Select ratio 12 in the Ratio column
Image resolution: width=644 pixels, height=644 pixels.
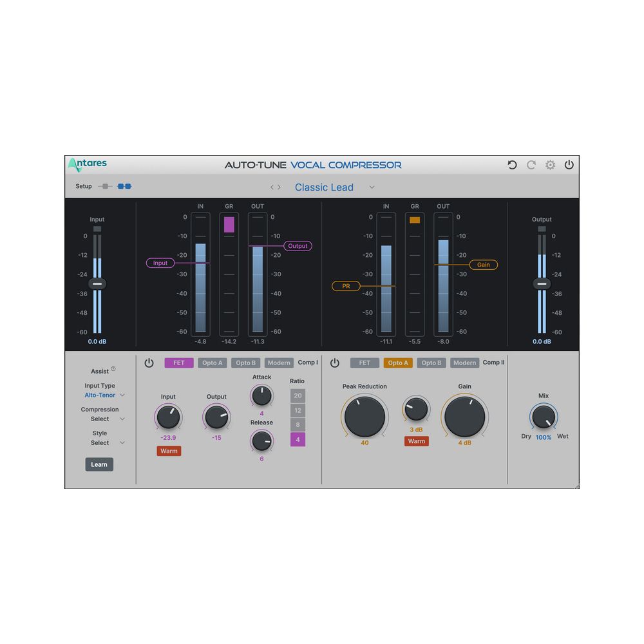(x=297, y=410)
